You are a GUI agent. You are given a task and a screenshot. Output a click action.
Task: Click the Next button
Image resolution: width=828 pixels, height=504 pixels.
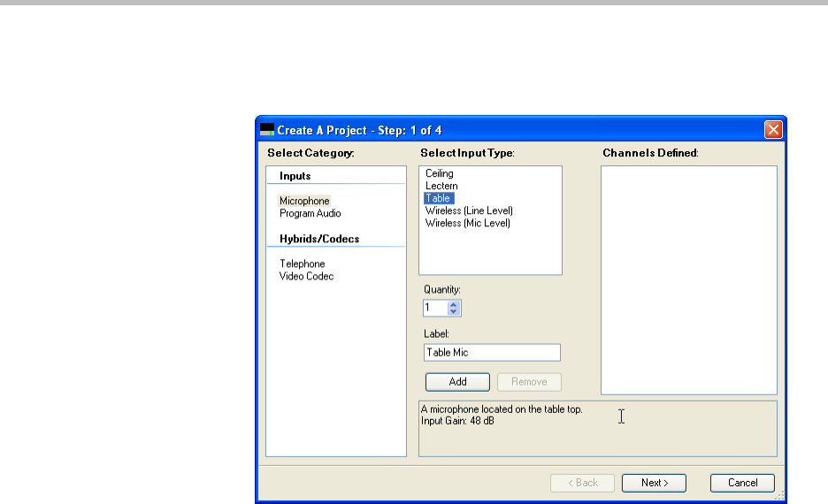(655, 483)
